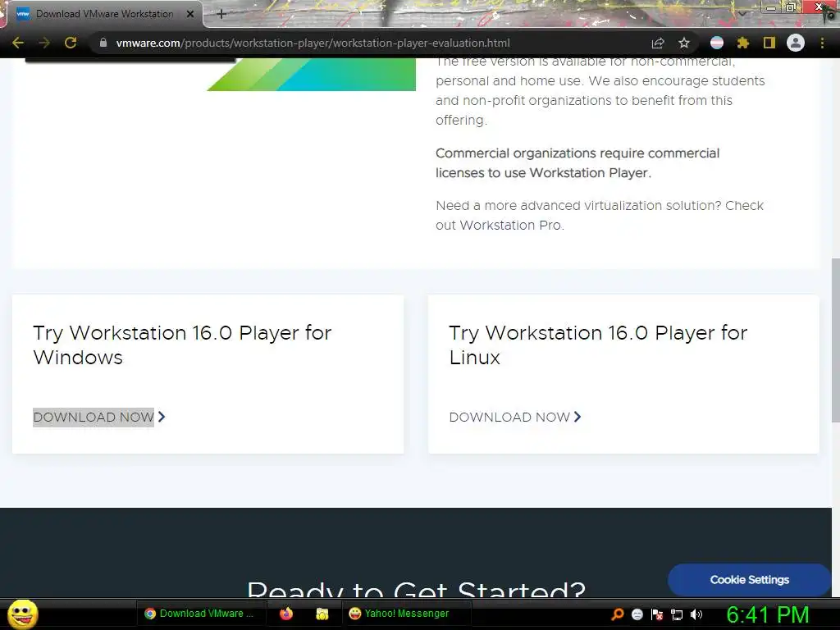
Task: Open the Extensions puzzle menu
Action: pyautogui.click(x=743, y=43)
